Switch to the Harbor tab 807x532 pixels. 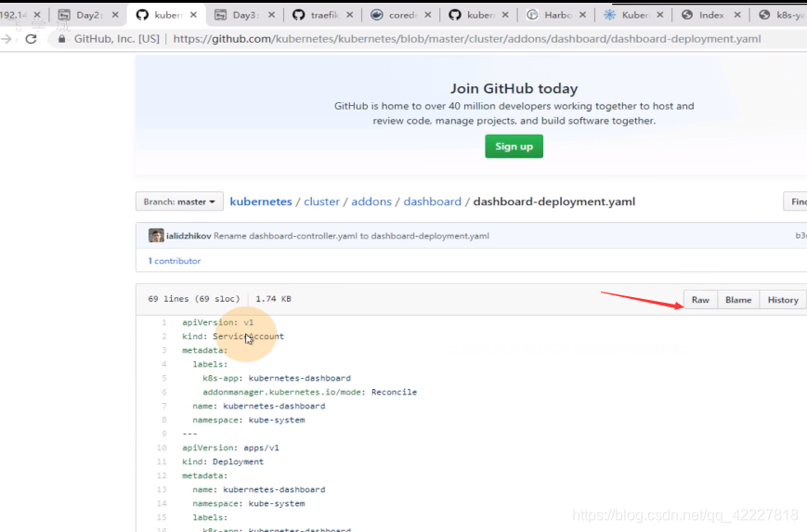click(x=557, y=15)
